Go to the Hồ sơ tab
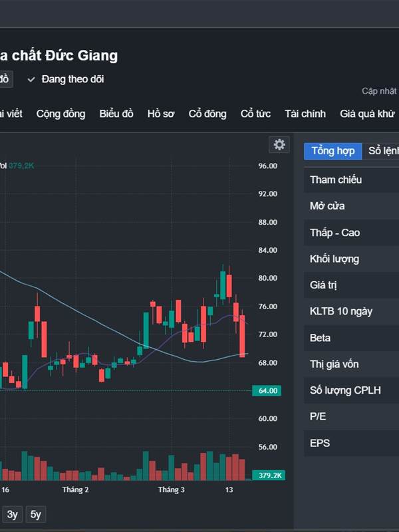Viewport: 399px width, 532px height. (161, 114)
